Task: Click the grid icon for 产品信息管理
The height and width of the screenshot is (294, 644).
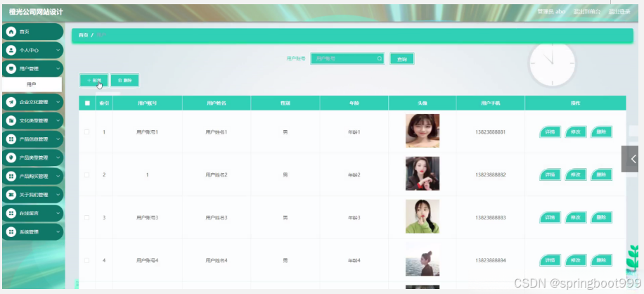Action: (x=11, y=139)
